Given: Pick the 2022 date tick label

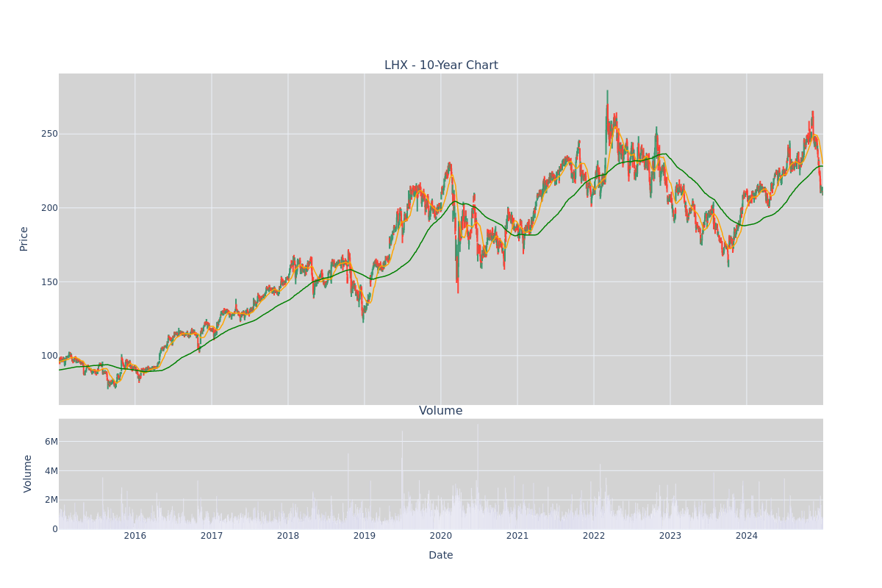Looking at the screenshot, I should click(594, 536).
